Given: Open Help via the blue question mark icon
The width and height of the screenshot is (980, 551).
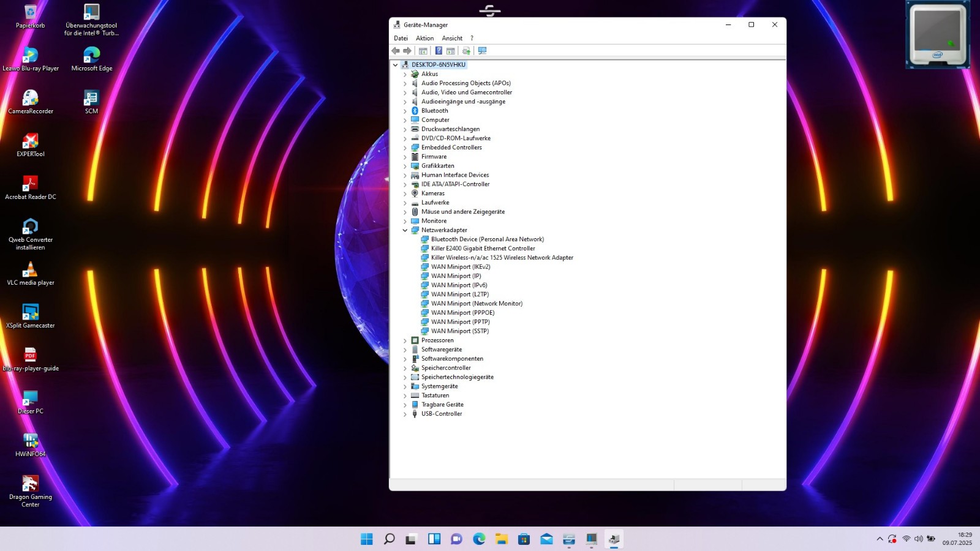Looking at the screenshot, I should [439, 51].
